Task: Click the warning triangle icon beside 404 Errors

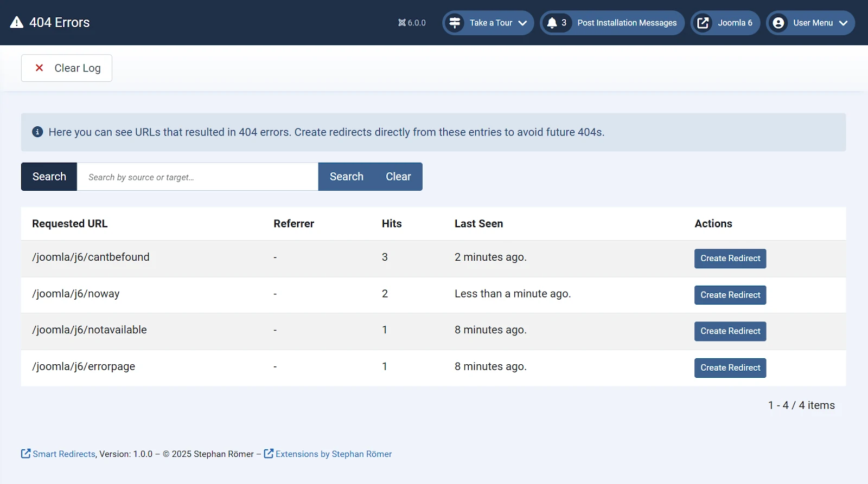Action: [17, 22]
